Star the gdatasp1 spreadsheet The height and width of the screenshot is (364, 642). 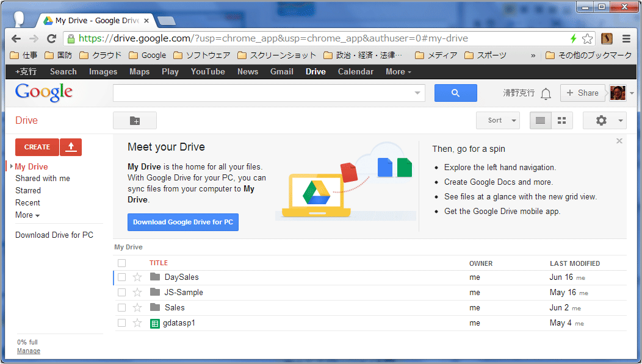[x=137, y=323]
